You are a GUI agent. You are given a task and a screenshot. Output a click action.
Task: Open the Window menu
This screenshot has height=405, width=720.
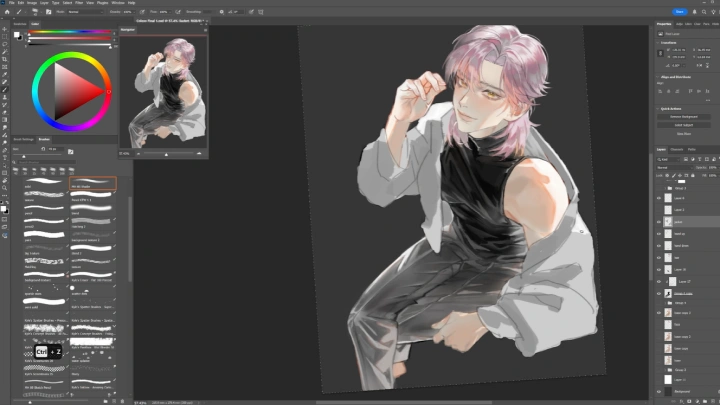[118, 3]
